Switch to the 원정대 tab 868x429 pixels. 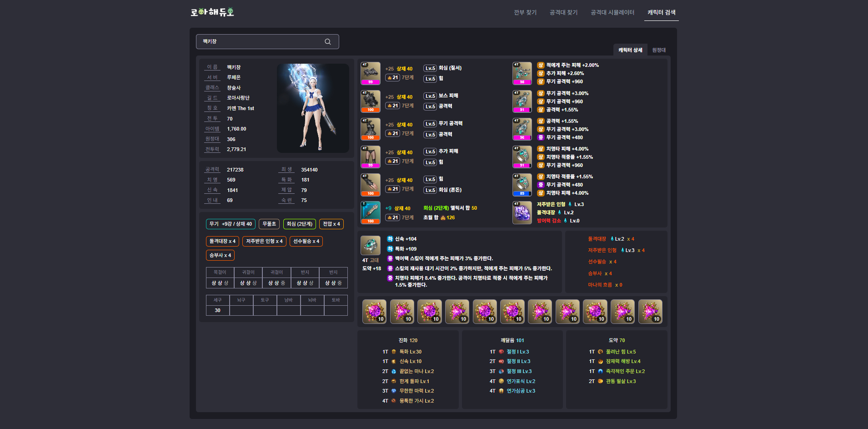tap(658, 50)
